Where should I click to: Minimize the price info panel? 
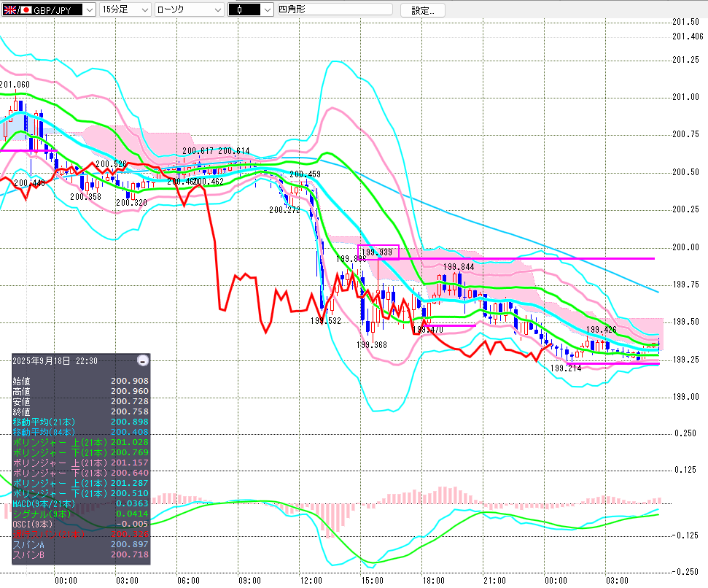(143, 360)
